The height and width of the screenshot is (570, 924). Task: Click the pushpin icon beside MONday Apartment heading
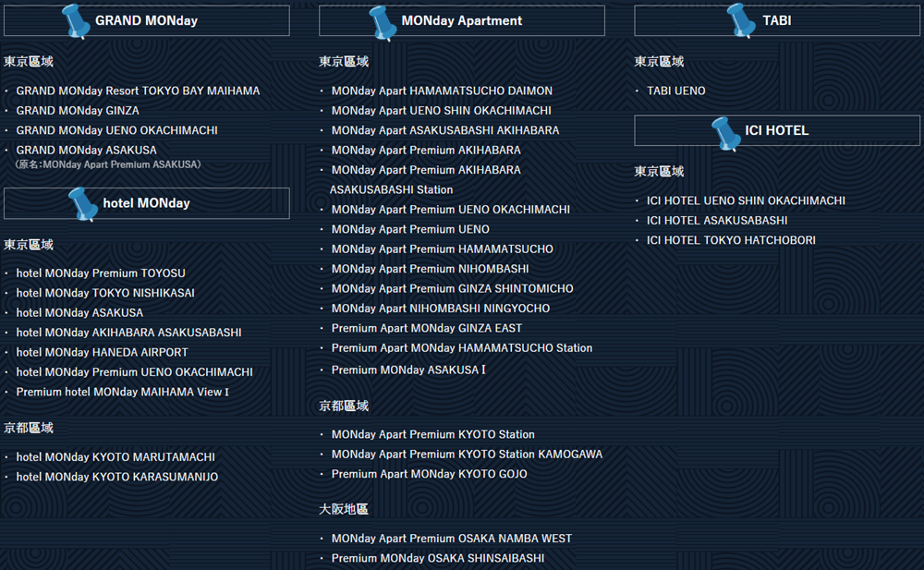tap(383, 23)
